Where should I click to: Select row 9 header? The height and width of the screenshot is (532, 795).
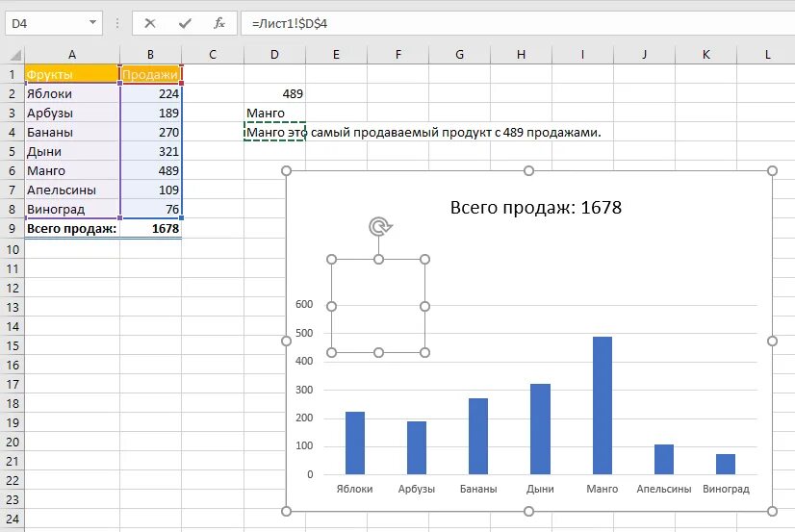point(13,229)
